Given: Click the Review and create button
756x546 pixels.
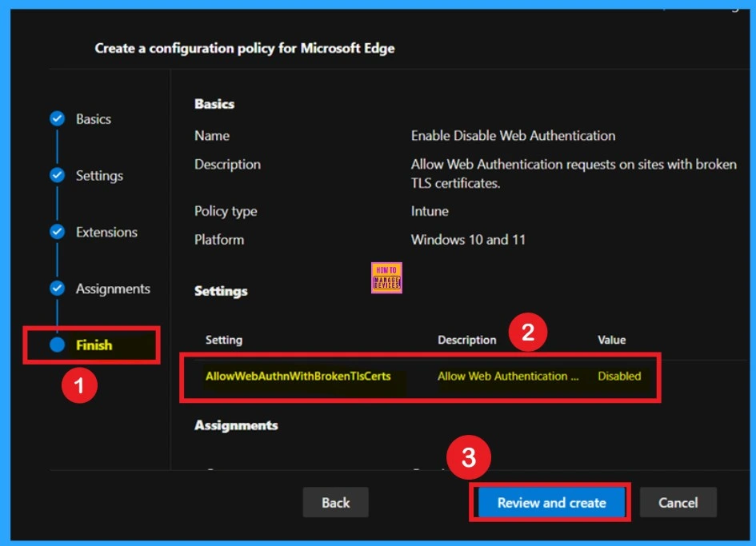Looking at the screenshot, I should (551, 503).
